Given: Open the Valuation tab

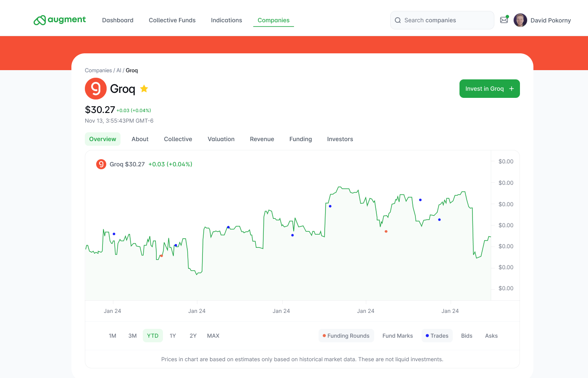Looking at the screenshot, I should [x=221, y=139].
